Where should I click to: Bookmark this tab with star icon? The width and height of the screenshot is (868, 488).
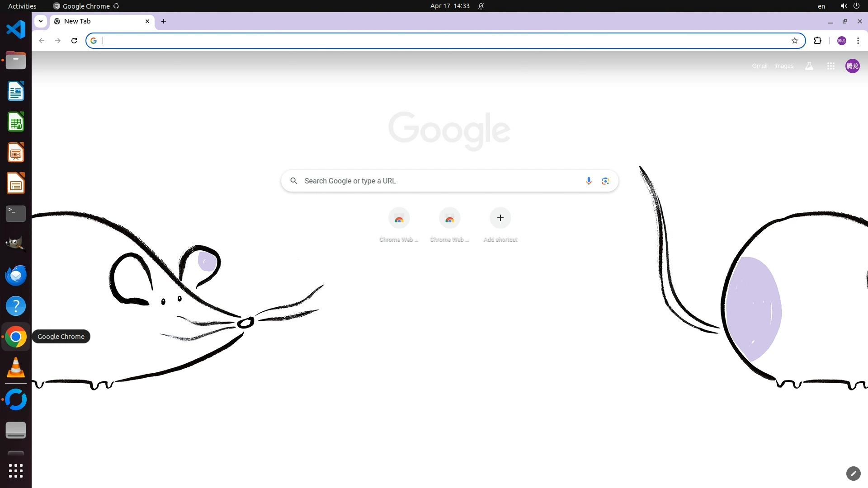tap(795, 41)
